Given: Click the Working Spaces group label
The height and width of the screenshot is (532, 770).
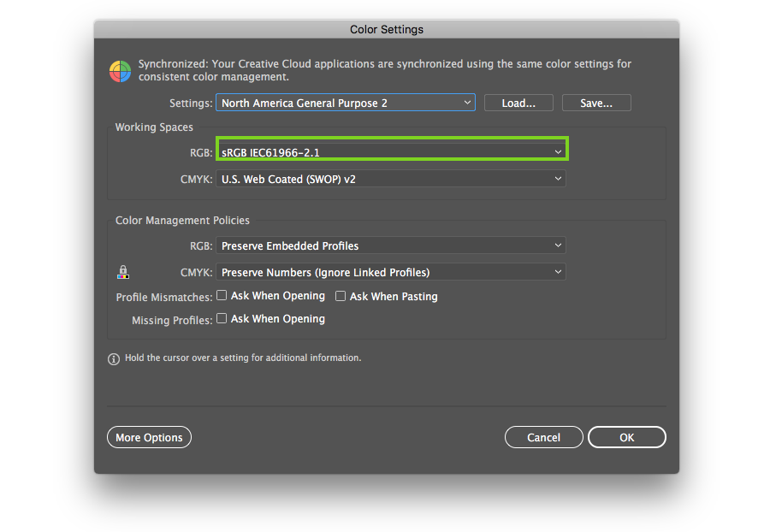Looking at the screenshot, I should pos(154,127).
